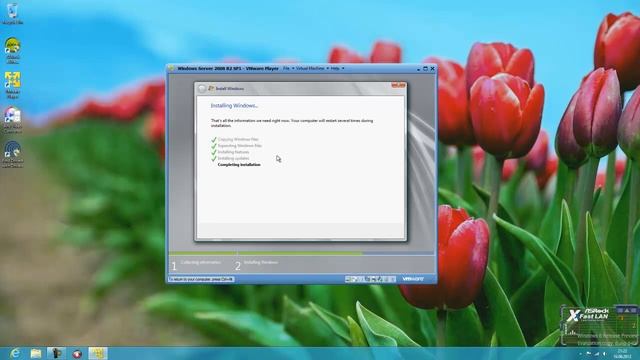Click 'Expanding Windows files' step
Viewport: 640px width, 360px height.
tap(240, 146)
